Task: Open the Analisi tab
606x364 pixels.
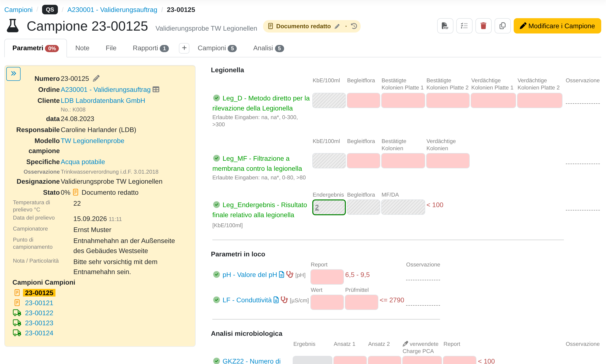Action: pyautogui.click(x=269, y=48)
